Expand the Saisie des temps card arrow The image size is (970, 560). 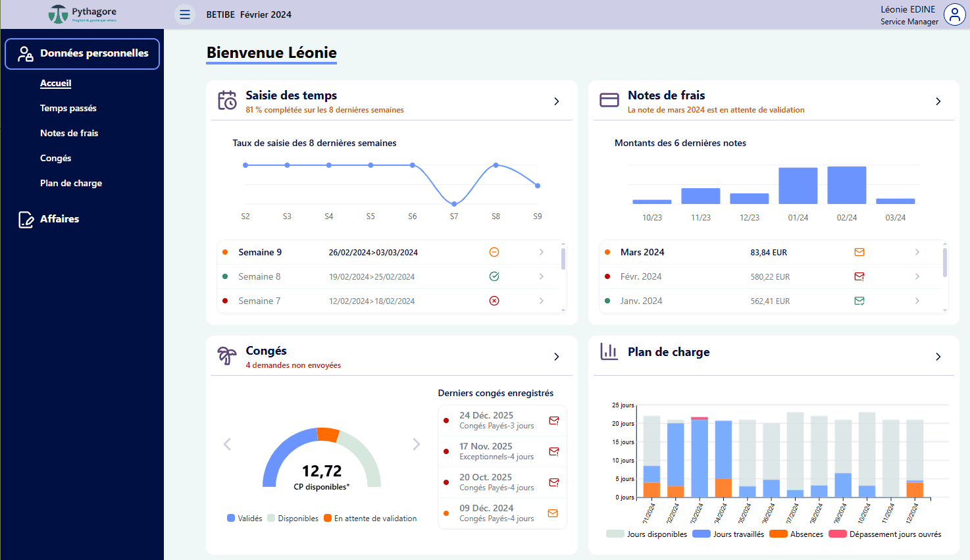pos(557,101)
